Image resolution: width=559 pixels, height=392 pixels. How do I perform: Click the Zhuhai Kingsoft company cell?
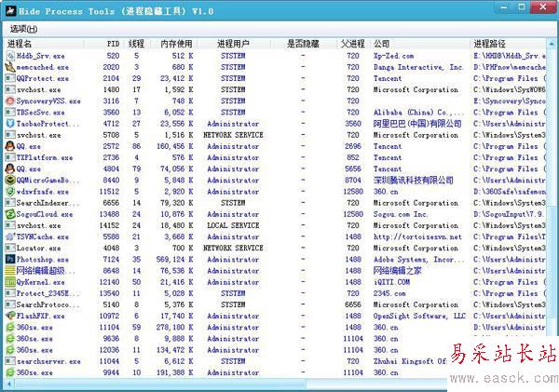[x=410, y=361]
